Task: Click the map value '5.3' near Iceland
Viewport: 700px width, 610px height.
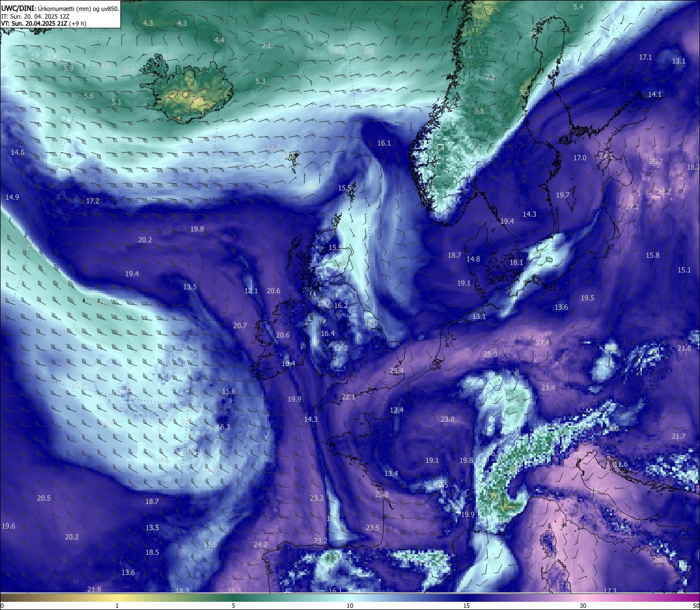Action: [x=260, y=82]
